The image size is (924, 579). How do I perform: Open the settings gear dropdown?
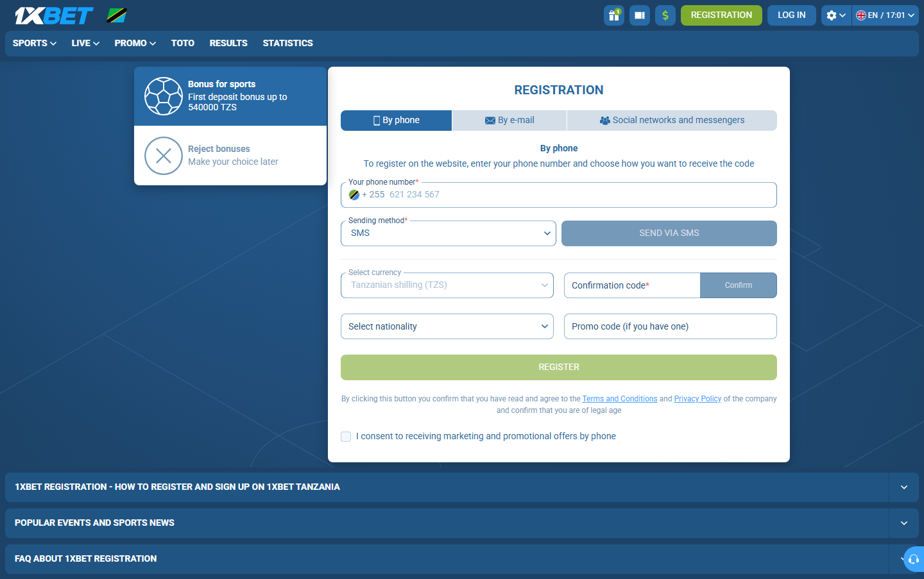(836, 15)
